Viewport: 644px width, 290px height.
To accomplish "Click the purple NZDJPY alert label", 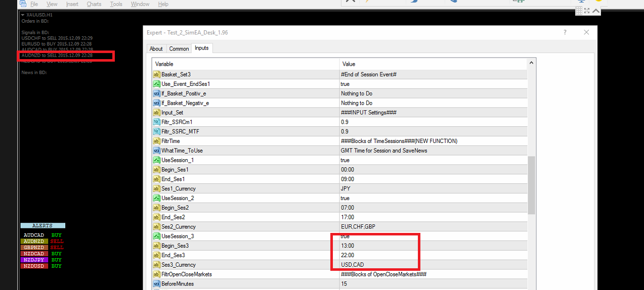I will (34, 260).
